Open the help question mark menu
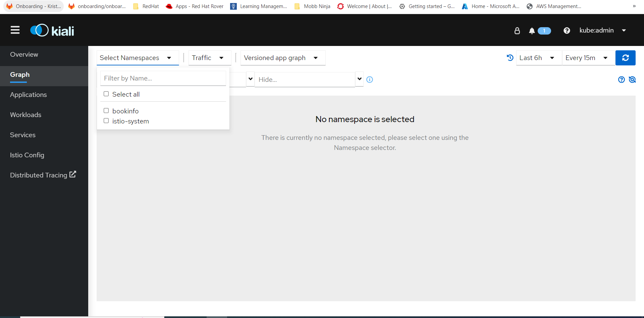Image resolution: width=644 pixels, height=318 pixels. click(567, 31)
